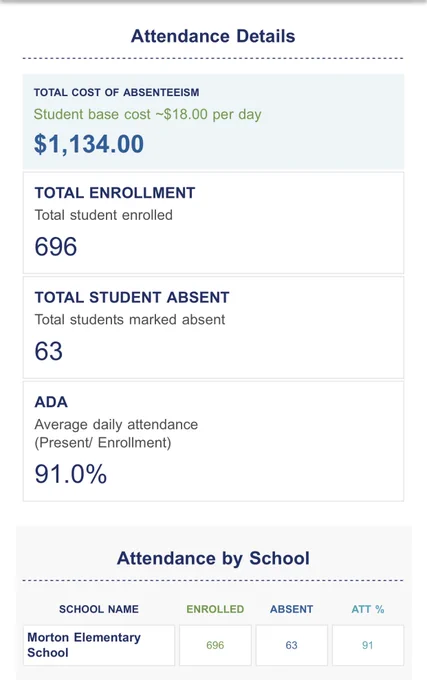Viewport: 427px width, 680px height.
Task: Click the Attendance Details heading
Action: click(213, 36)
